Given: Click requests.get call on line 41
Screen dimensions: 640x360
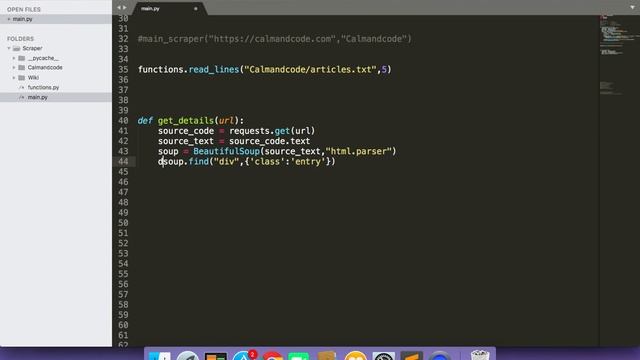Looking at the screenshot, I should 272,131.
